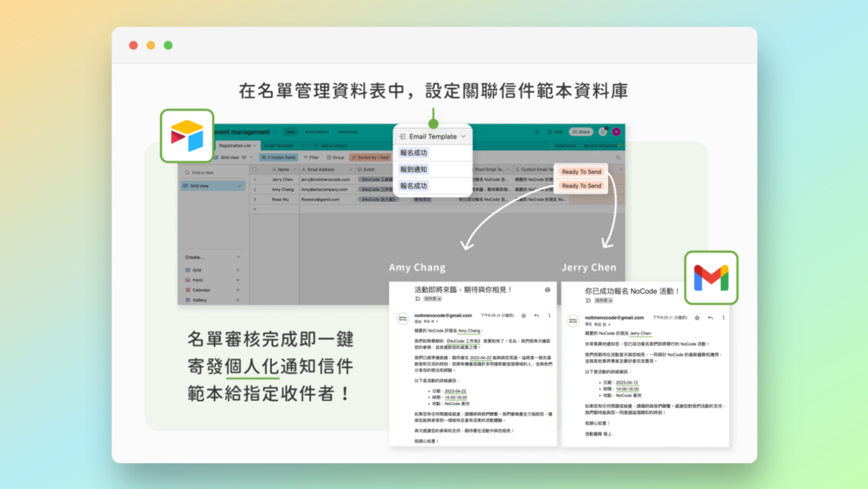Open the Grid view options dropdown
The height and width of the screenshot is (489, 868).
click(x=251, y=157)
